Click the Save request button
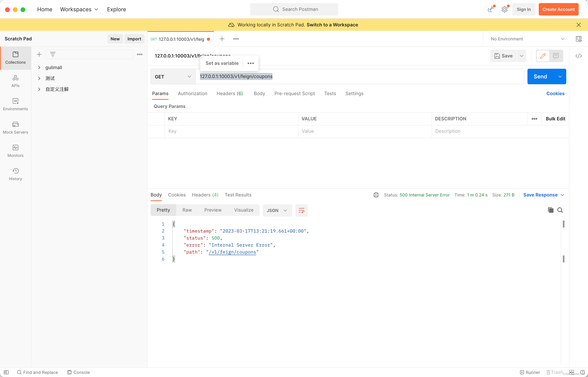 (x=503, y=56)
